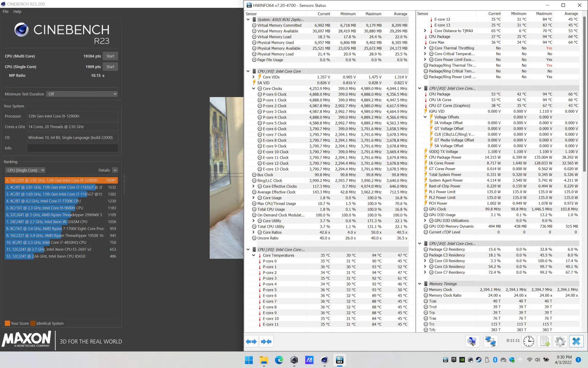Open the ranking Details dropdown arrow

pos(115,170)
